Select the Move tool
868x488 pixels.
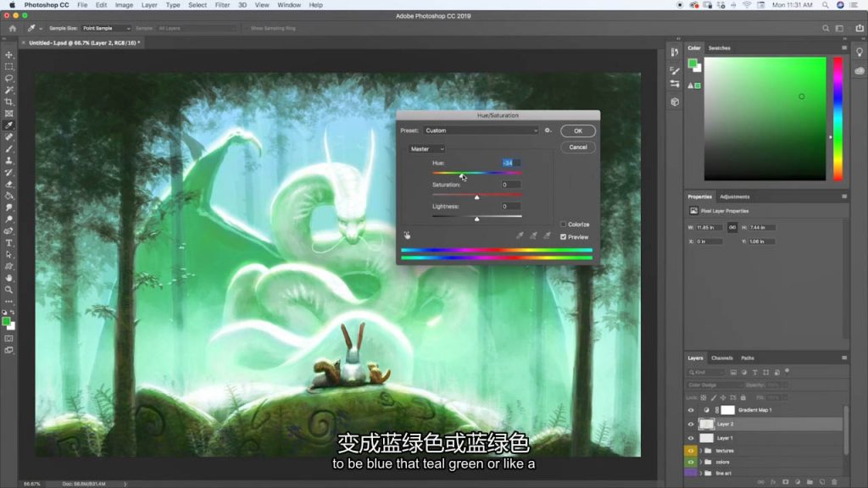pyautogui.click(x=8, y=55)
